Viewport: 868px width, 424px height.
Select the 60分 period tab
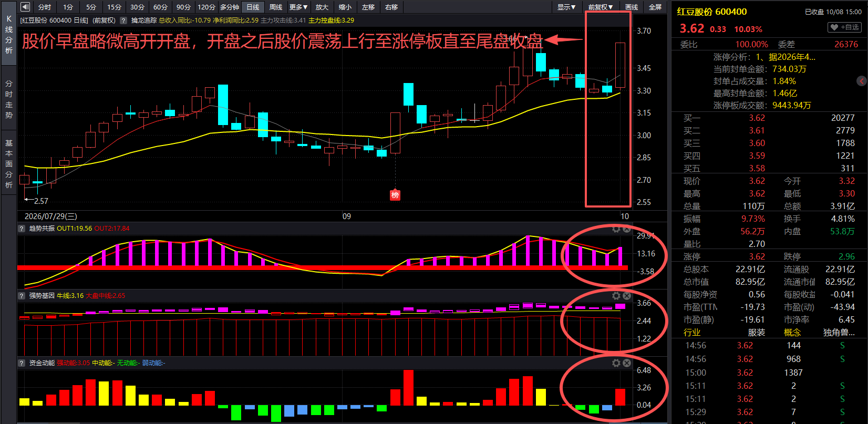point(160,7)
